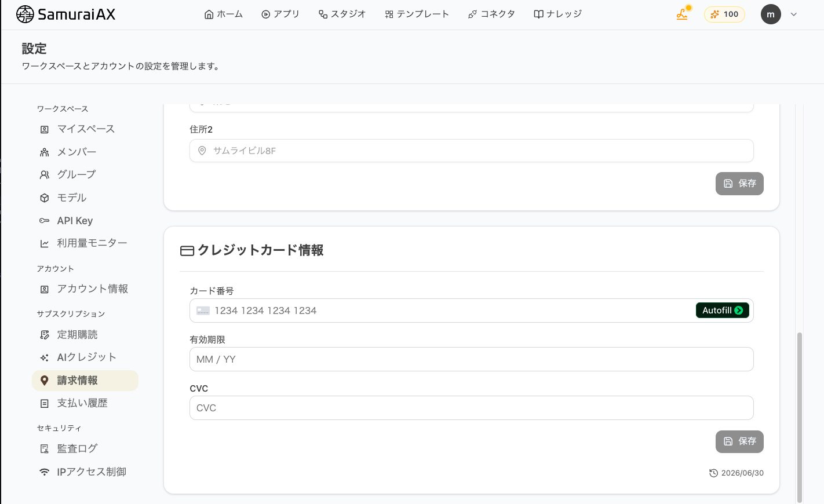Click the 保存 button under the address section
The width and height of the screenshot is (824, 504).
pyautogui.click(x=739, y=184)
